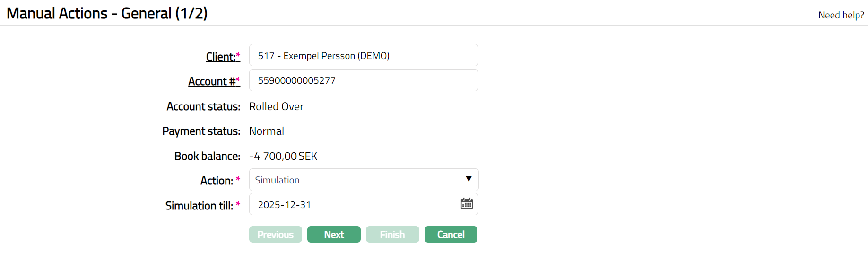The image size is (868, 253).
Task: Open the calendar date picker icon
Action: coord(467,204)
